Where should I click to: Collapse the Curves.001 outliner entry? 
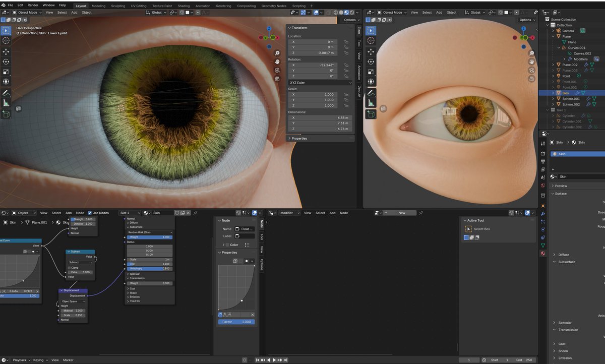[x=559, y=47]
